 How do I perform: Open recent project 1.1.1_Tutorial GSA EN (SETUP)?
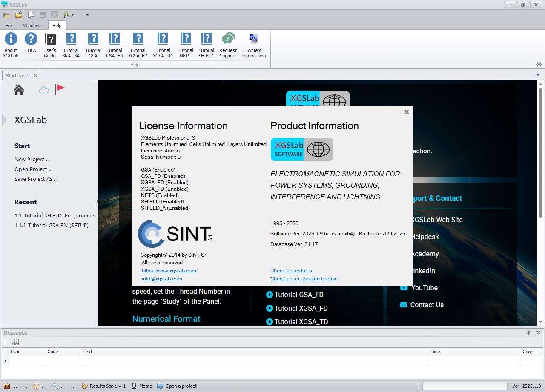(x=52, y=226)
